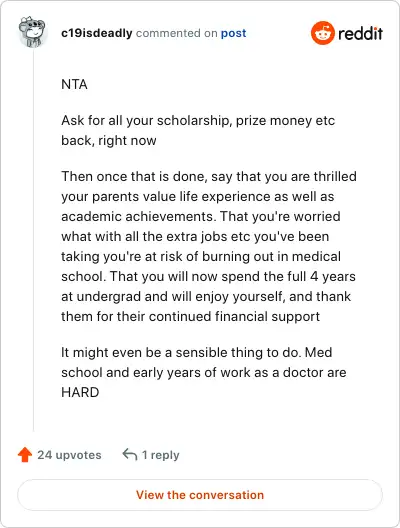Click the "back, right now" line

109,140
